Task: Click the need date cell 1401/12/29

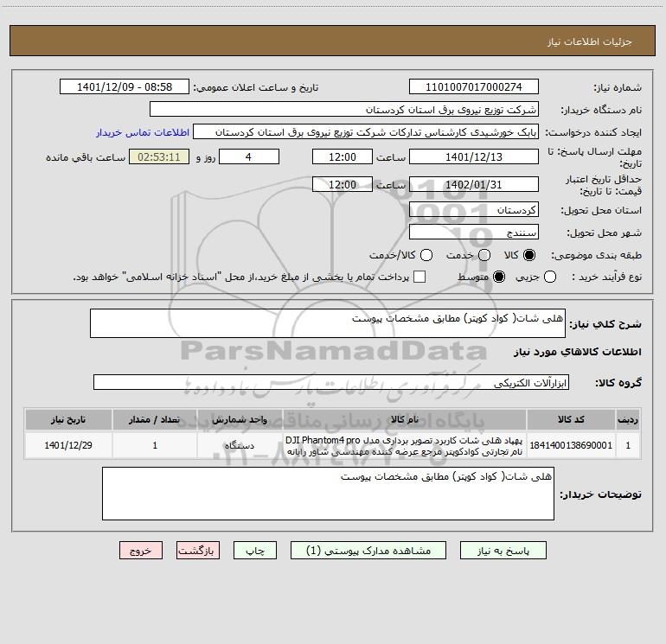Action: coord(68,445)
